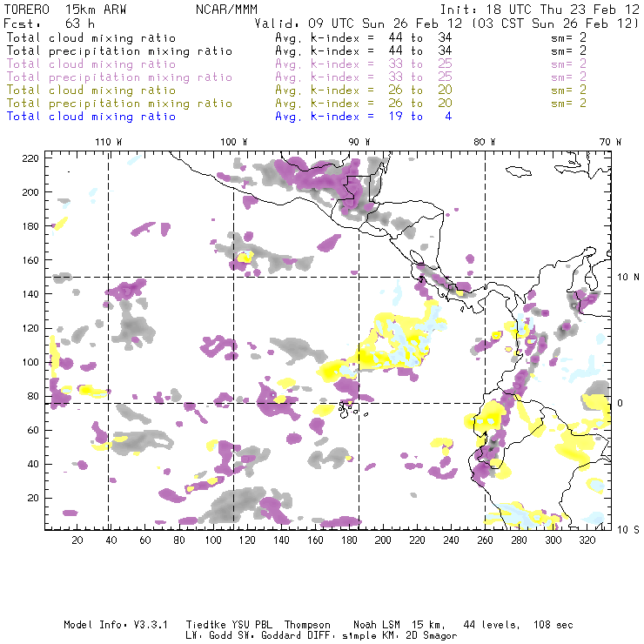Select "2D Smagor" in the bottom footer line
Screen dimensions: 644x644
click(x=431, y=636)
